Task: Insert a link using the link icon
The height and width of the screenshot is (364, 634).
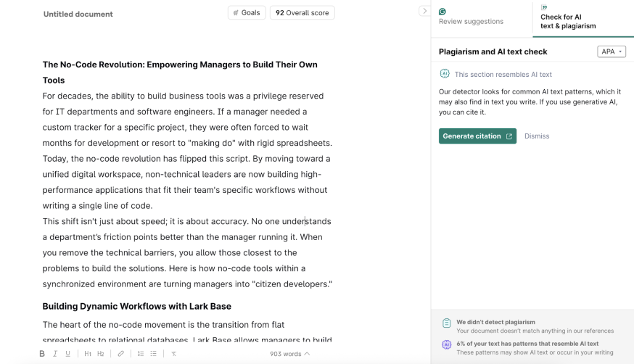Action: [x=121, y=354]
